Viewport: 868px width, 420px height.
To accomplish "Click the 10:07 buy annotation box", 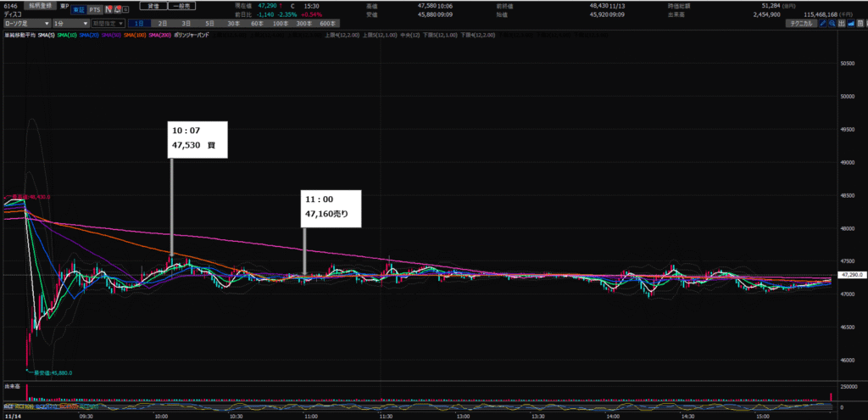I will [x=198, y=138].
